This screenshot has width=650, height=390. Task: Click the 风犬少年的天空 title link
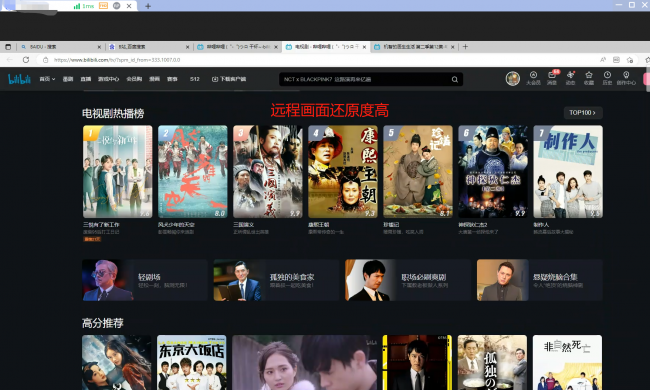(x=176, y=225)
